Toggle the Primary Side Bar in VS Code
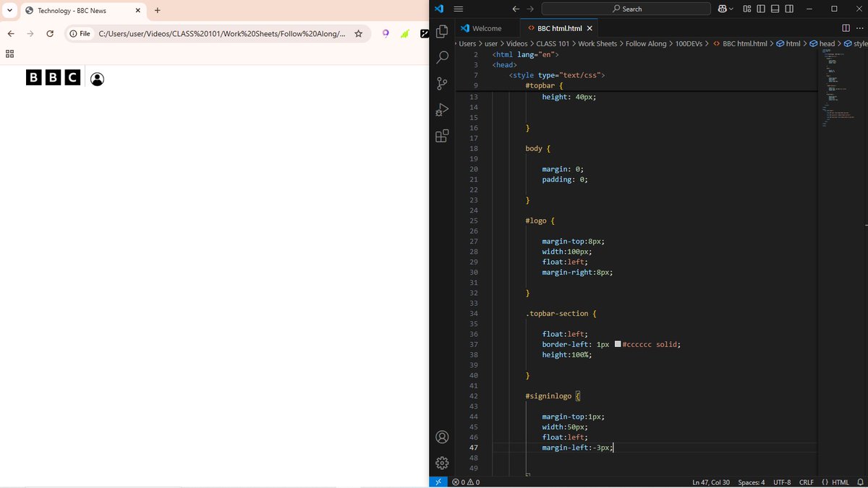868x488 pixels. point(761,9)
